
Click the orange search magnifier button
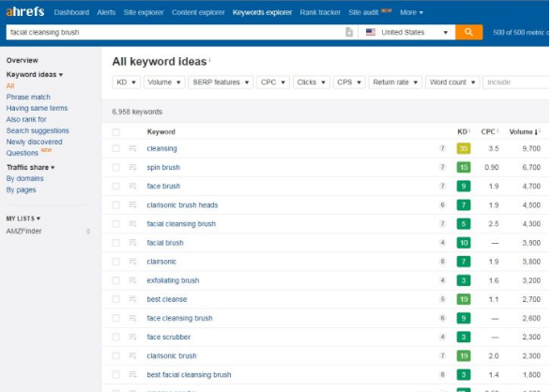468,32
